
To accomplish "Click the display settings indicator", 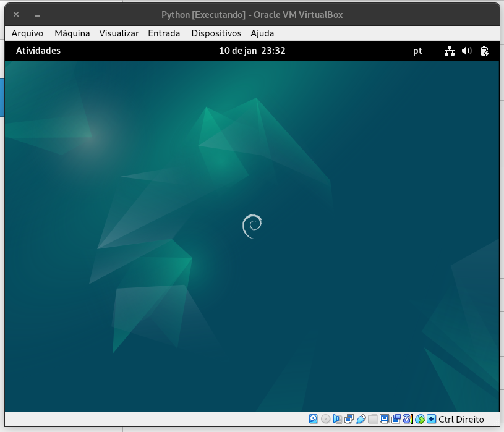I will [x=384, y=419].
